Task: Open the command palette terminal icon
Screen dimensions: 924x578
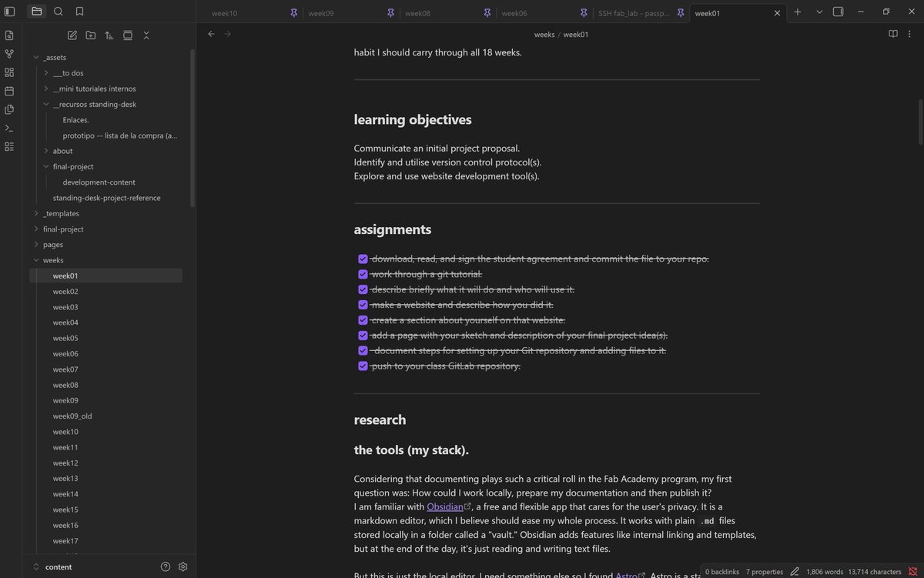Action: (9, 128)
